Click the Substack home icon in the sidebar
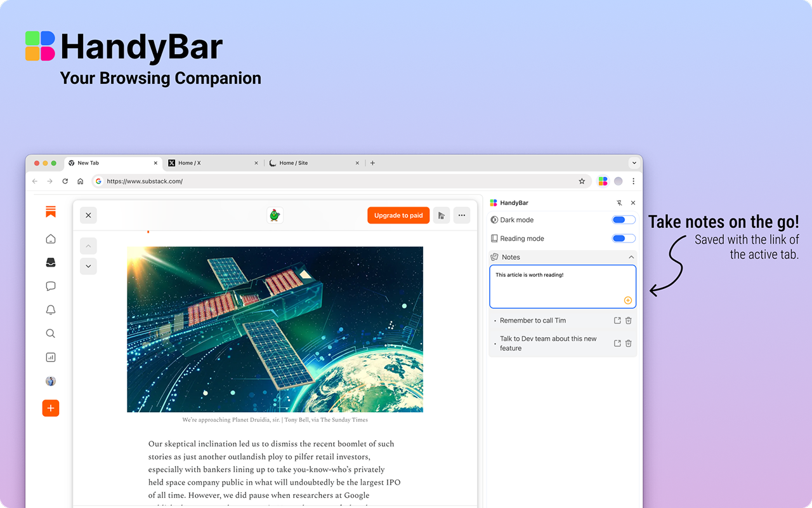This screenshot has width=812, height=508. (x=51, y=239)
